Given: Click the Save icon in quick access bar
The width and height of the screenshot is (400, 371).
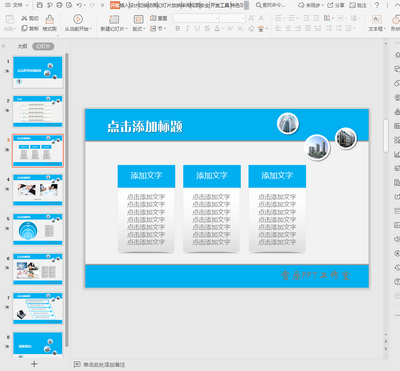Looking at the screenshot, I should (40, 5).
